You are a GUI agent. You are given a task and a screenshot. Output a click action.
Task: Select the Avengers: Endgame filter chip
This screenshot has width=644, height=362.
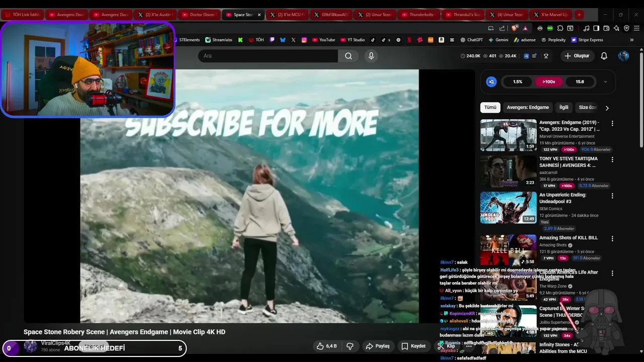(528, 107)
